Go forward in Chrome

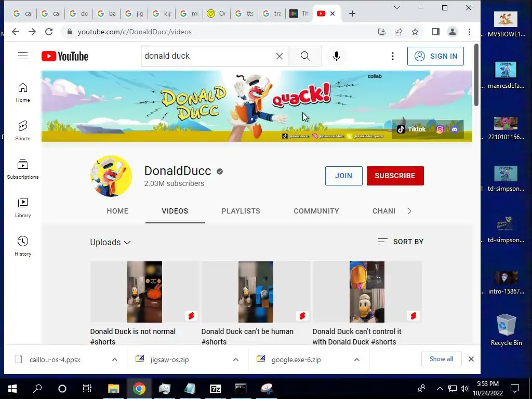coord(32,32)
